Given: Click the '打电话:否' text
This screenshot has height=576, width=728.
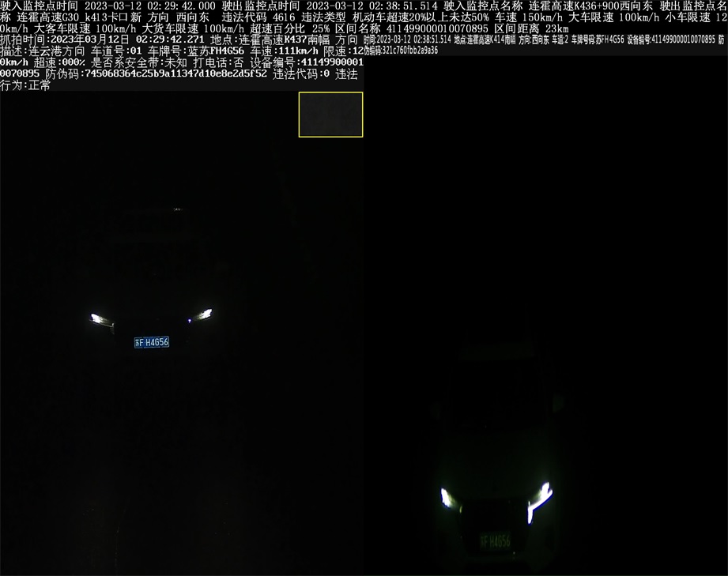Looking at the screenshot, I should (x=218, y=62).
